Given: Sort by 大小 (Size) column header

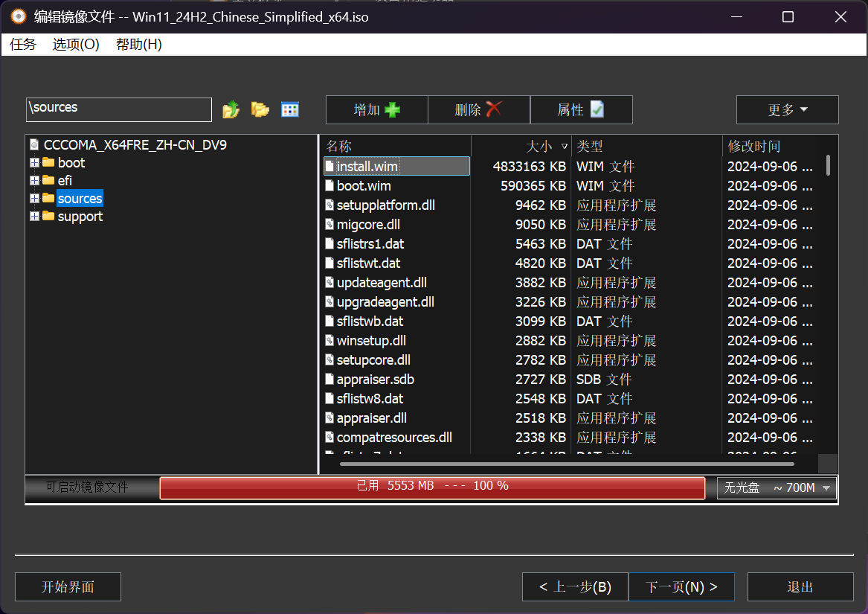Looking at the screenshot, I should coord(521,147).
